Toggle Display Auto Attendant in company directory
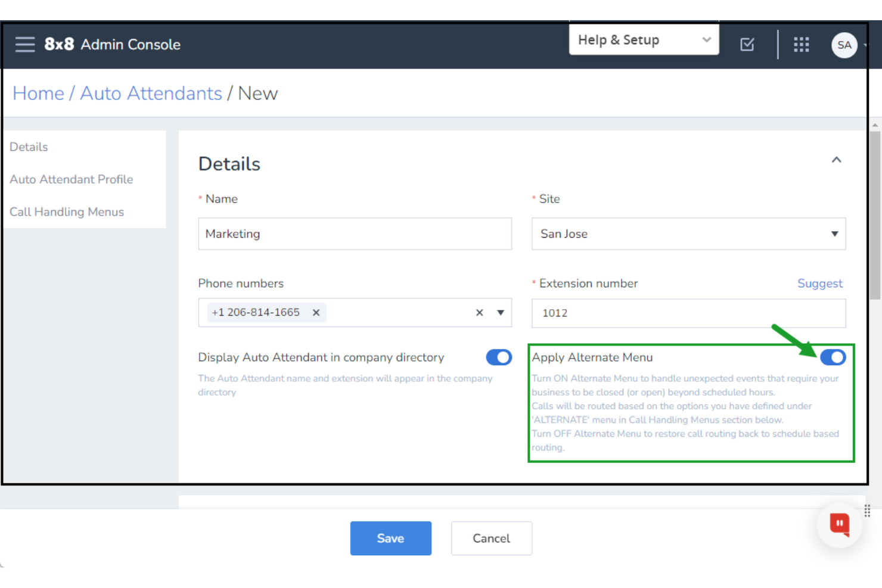The width and height of the screenshot is (882, 588). pos(499,357)
